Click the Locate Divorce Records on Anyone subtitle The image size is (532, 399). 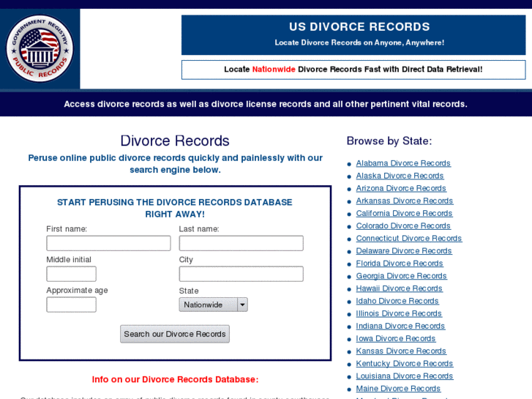click(359, 42)
